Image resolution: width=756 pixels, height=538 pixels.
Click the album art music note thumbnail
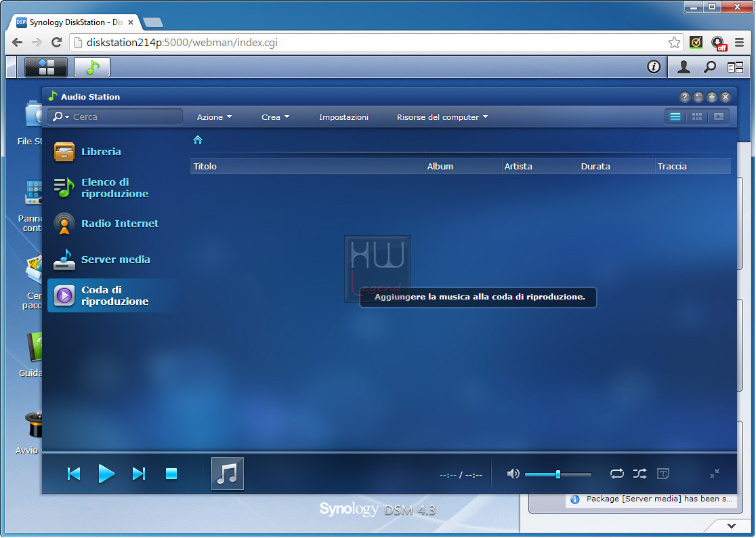pos(228,474)
